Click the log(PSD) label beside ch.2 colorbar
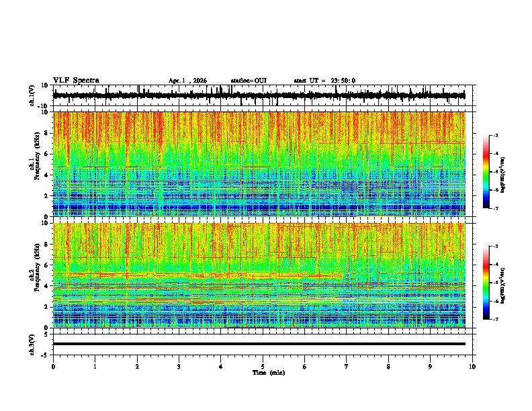 coord(503,285)
